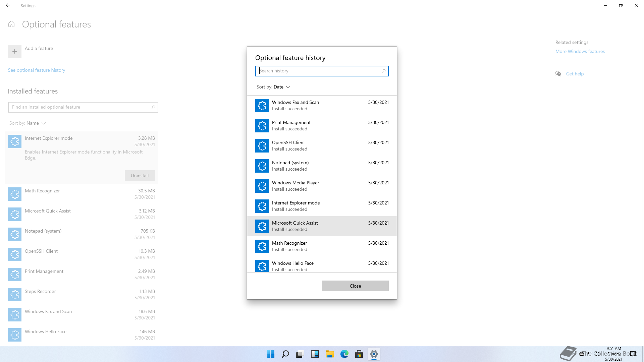Click the Settings window vertical scrollbar
Image resolution: width=644 pixels, height=362 pixels.
642,158
